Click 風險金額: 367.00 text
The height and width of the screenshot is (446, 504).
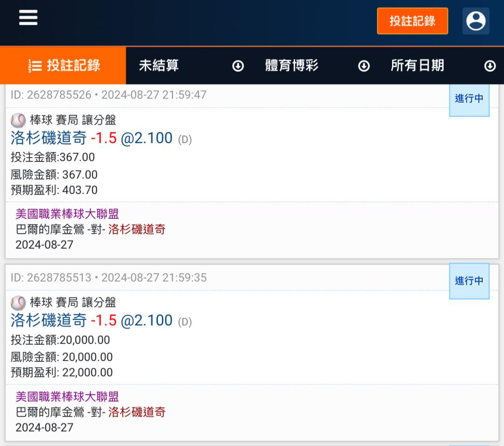pyautogui.click(x=54, y=174)
